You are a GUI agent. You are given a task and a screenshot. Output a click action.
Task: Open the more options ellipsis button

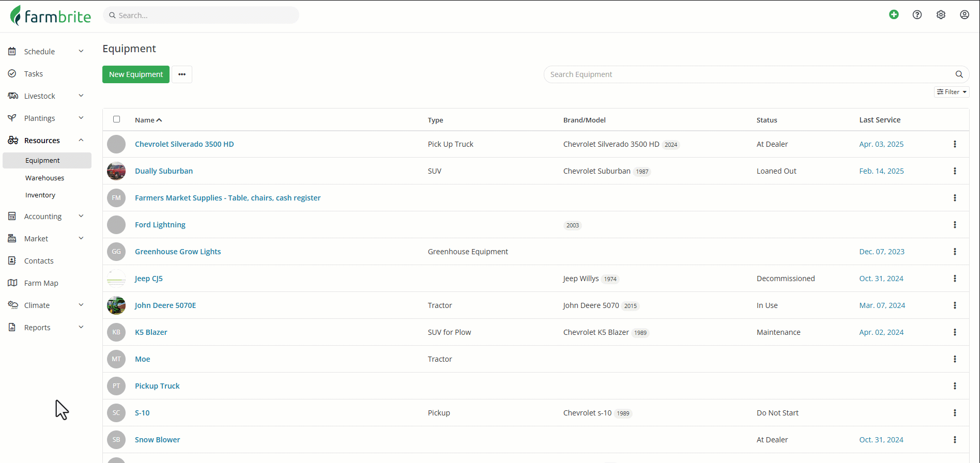[182, 74]
